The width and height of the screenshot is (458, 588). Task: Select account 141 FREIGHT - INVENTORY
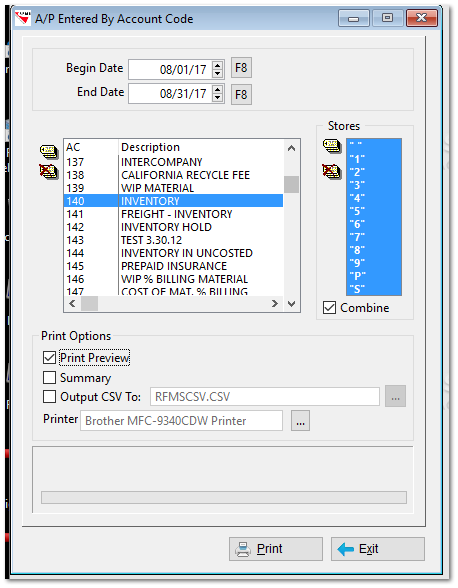[173, 214]
